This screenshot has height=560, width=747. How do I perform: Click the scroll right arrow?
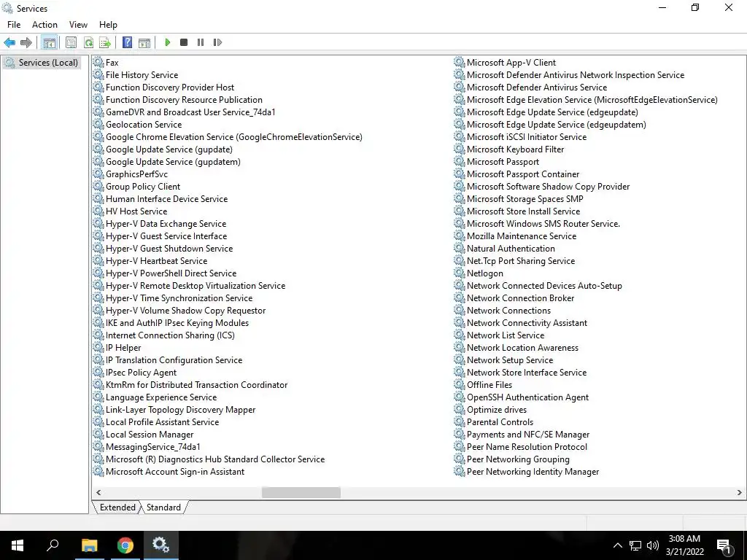(740, 492)
